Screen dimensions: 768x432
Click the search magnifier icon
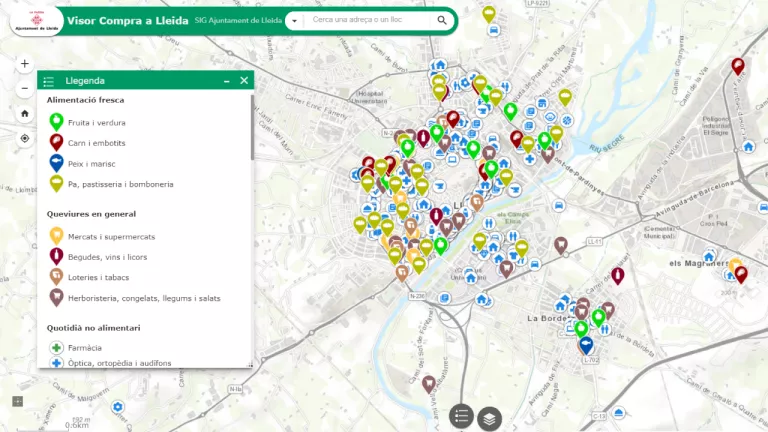pos(442,20)
